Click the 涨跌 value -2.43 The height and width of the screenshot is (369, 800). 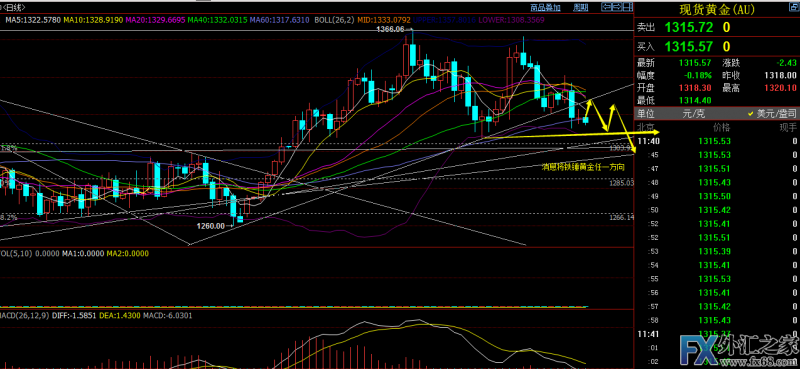[x=786, y=63]
